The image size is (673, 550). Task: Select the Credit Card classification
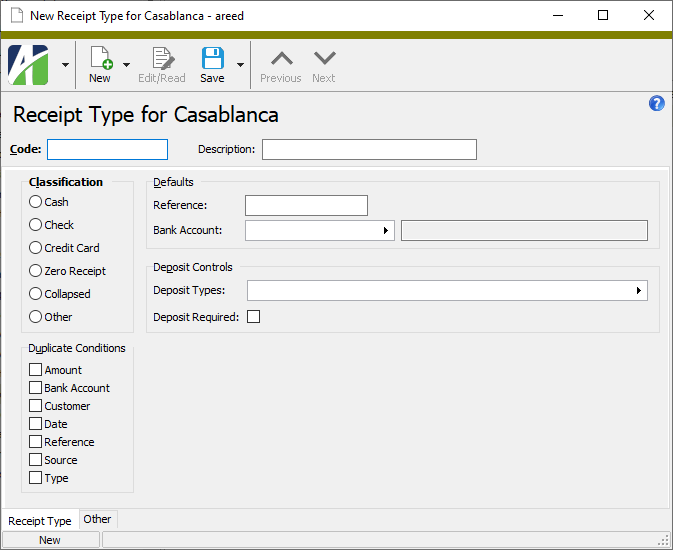(36, 248)
